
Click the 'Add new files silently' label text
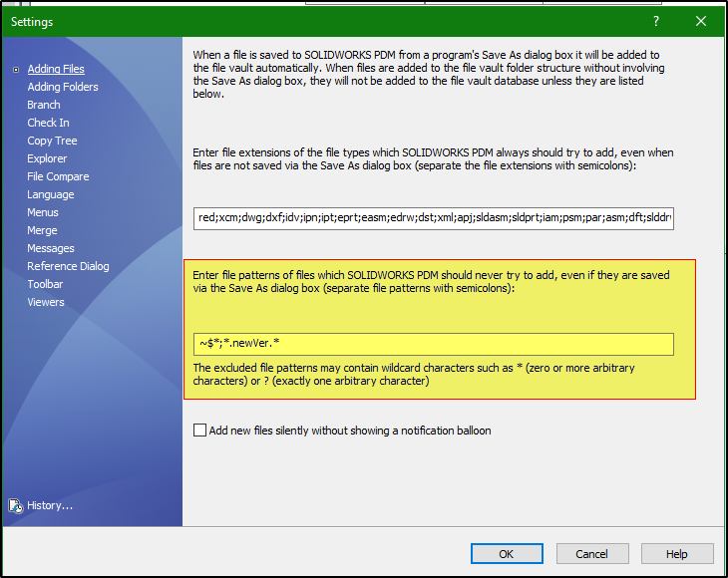[x=350, y=431]
